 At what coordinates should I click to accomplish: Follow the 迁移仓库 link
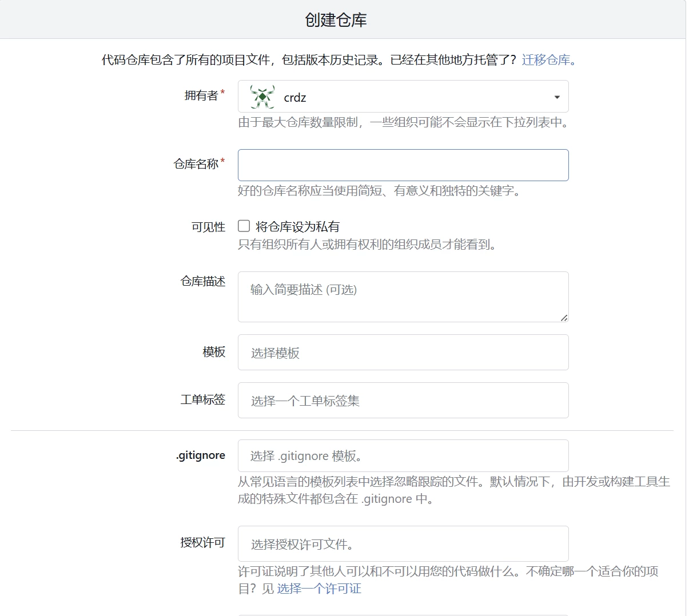click(548, 60)
